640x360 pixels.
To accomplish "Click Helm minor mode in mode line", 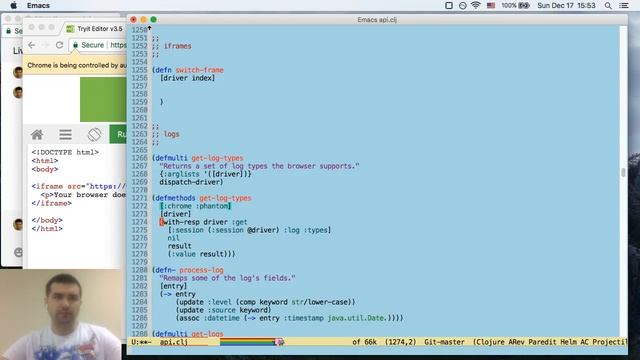I will 568,342.
